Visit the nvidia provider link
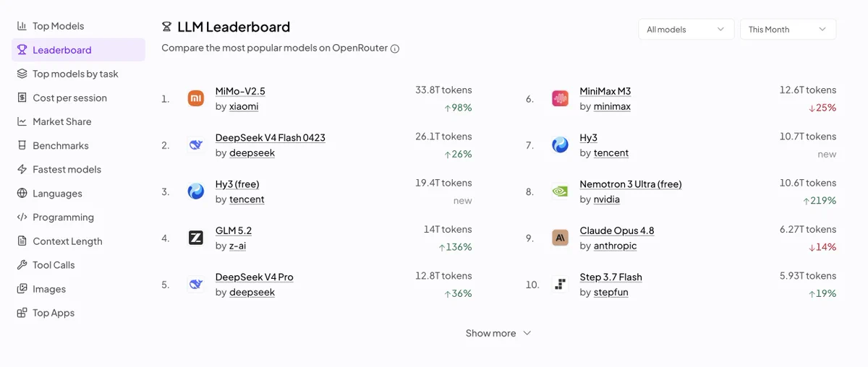Viewport: 868px width, 367px height. point(607,199)
